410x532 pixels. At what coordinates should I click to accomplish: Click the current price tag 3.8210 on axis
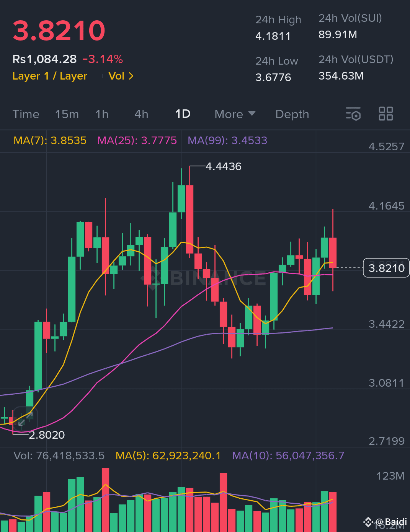[386, 268]
